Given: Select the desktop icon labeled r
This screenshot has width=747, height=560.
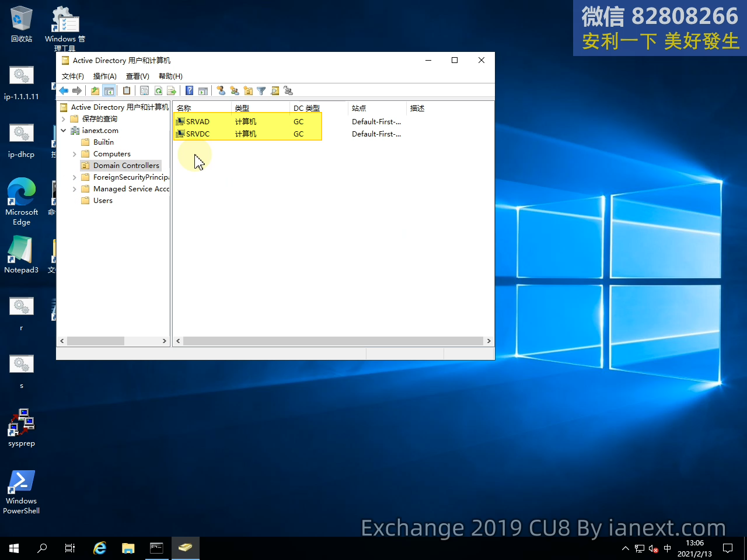Looking at the screenshot, I should point(22,314).
